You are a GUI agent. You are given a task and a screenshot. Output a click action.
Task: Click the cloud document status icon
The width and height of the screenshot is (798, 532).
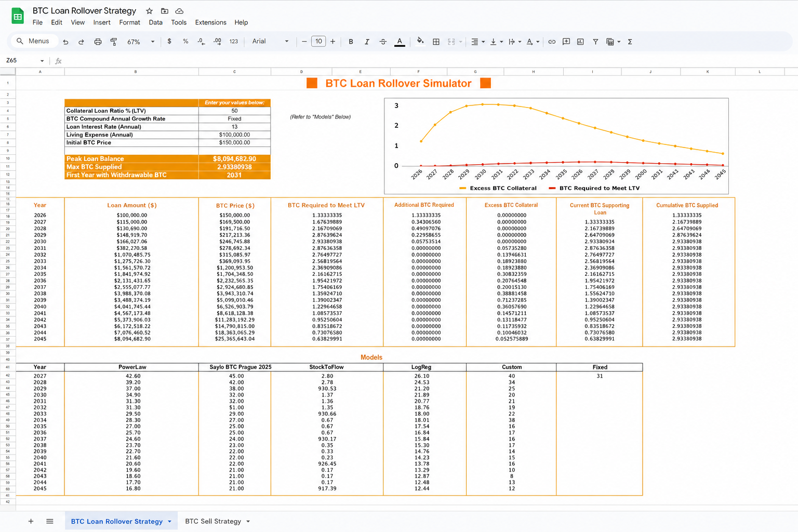click(x=179, y=11)
